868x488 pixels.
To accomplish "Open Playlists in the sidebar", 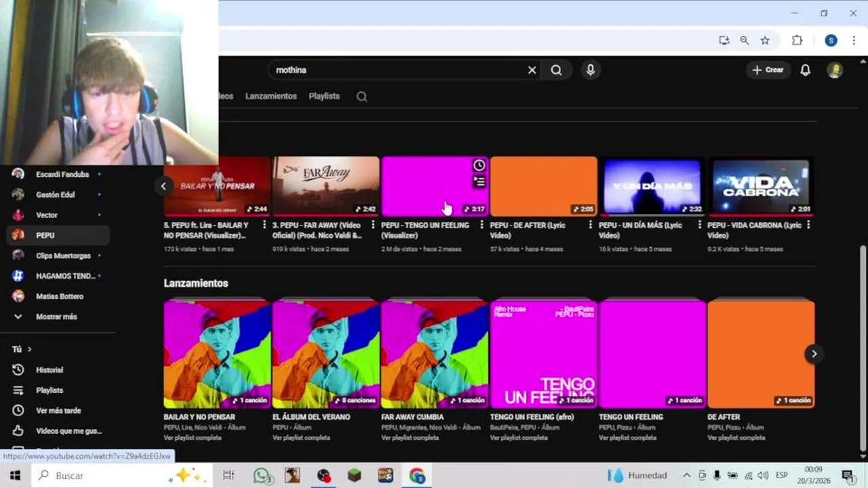I will pyautogui.click(x=58, y=390).
